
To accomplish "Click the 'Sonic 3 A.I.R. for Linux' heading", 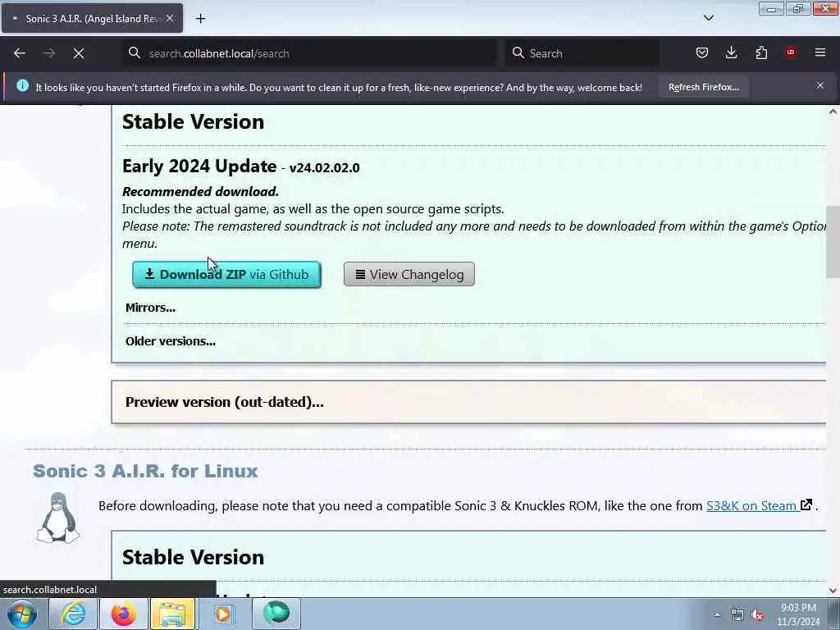I will point(145,471).
